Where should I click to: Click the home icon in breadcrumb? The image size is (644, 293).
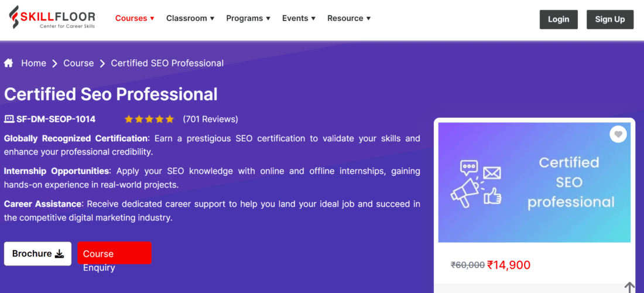pos(9,63)
